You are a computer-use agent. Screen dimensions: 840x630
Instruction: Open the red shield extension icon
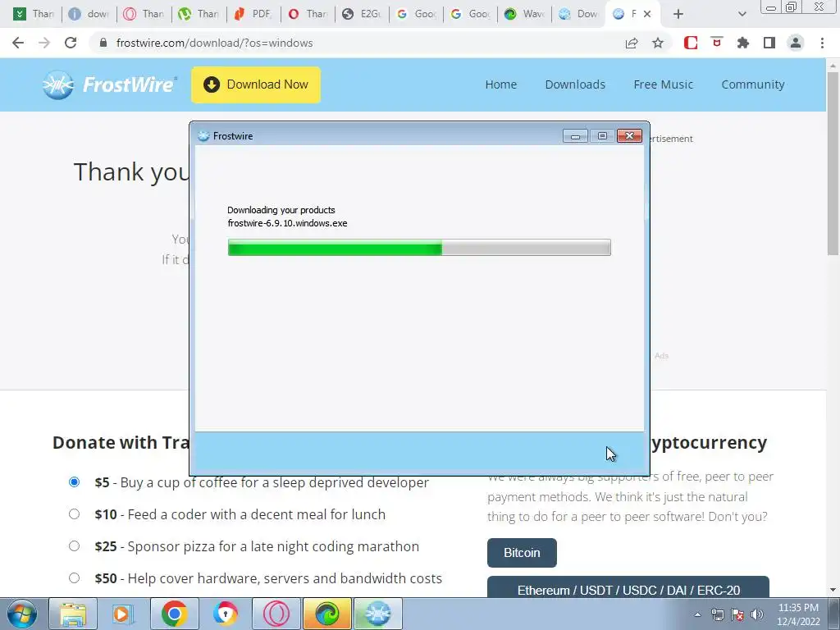(x=717, y=42)
